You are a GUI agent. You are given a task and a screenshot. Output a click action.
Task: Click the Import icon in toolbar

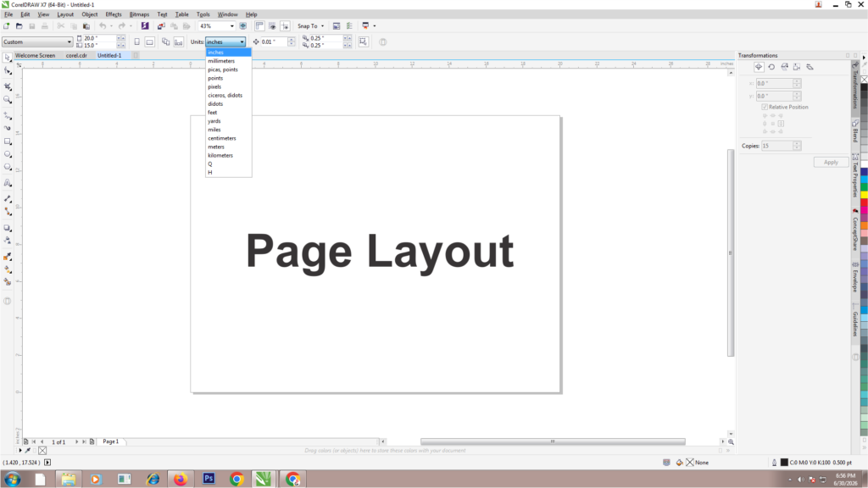[x=161, y=26]
